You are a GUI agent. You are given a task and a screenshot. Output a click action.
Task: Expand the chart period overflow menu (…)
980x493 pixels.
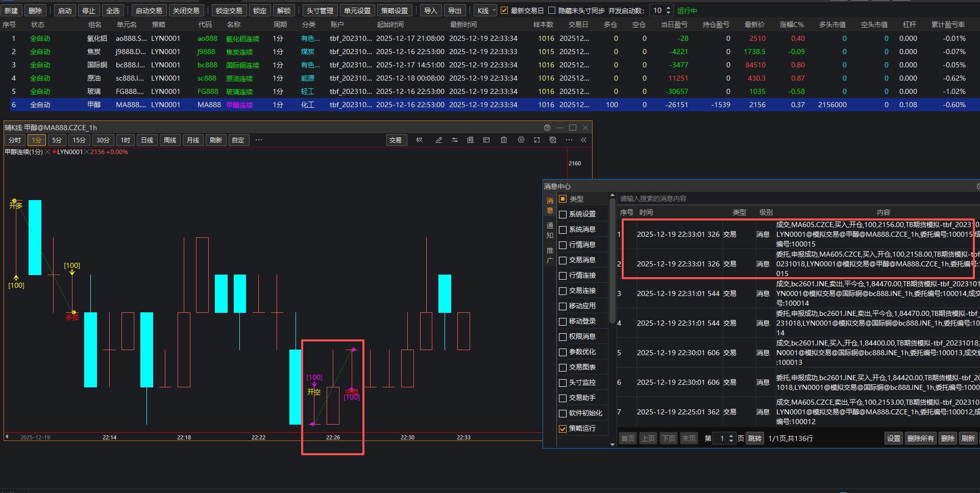[x=259, y=140]
